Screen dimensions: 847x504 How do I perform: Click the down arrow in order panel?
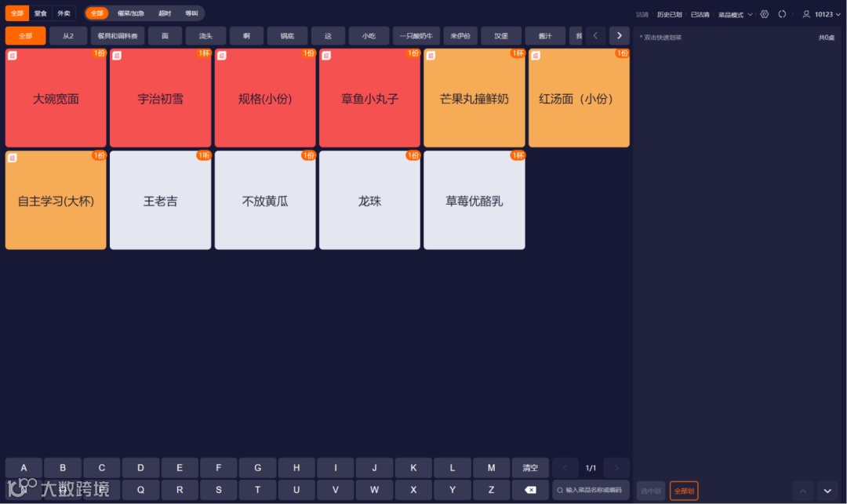(827, 491)
